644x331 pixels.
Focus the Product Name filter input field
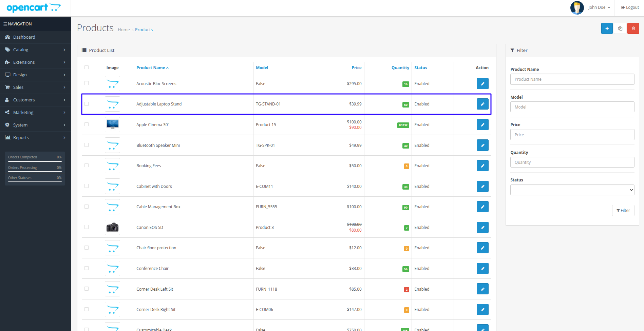[x=572, y=79]
